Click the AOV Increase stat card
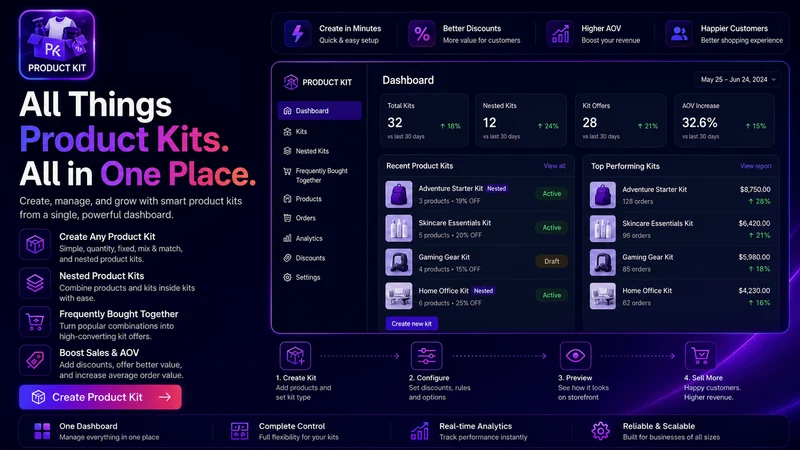Screen dimensions: 800x450 pos(724,120)
